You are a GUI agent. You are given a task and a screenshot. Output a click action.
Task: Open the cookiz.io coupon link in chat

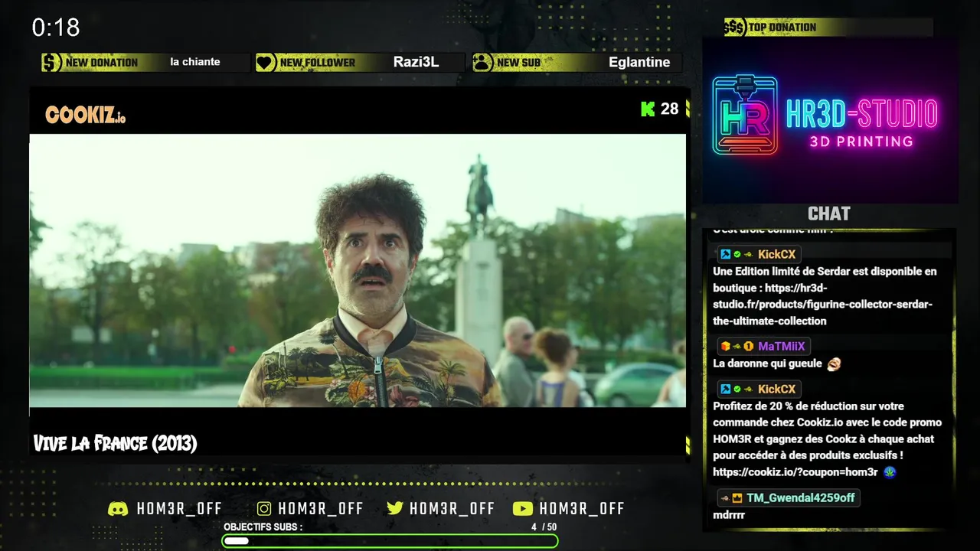[x=795, y=472]
